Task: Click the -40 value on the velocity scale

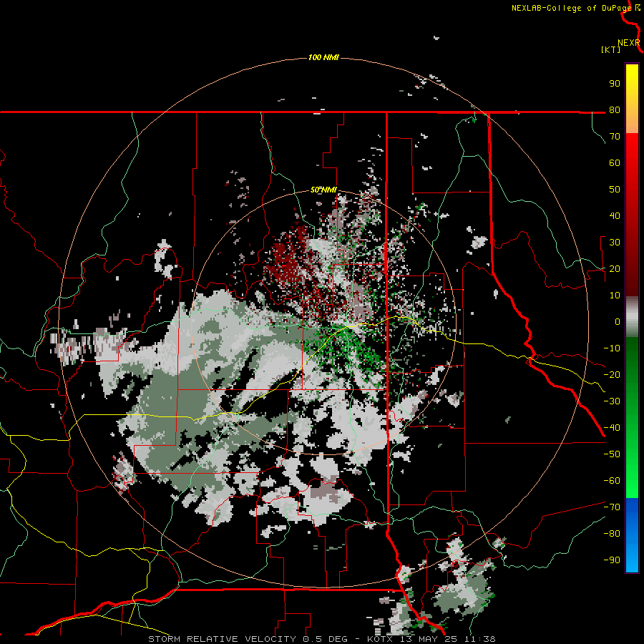Action: click(x=612, y=428)
